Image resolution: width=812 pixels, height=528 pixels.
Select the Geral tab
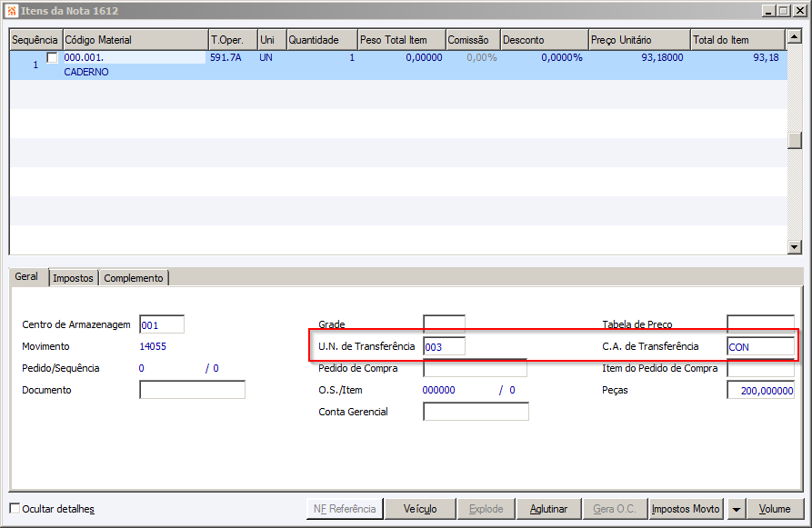pos(26,276)
